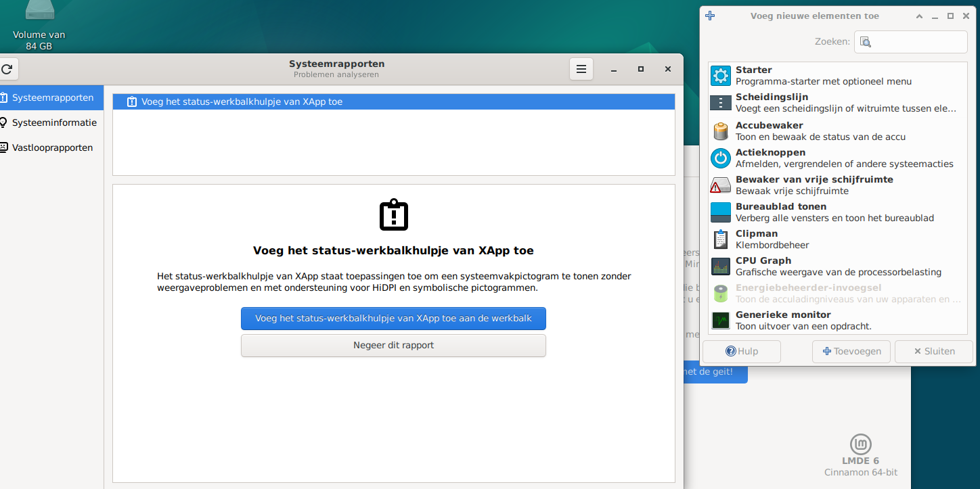Select the Clipman clipboard icon

click(x=721, y=239)
